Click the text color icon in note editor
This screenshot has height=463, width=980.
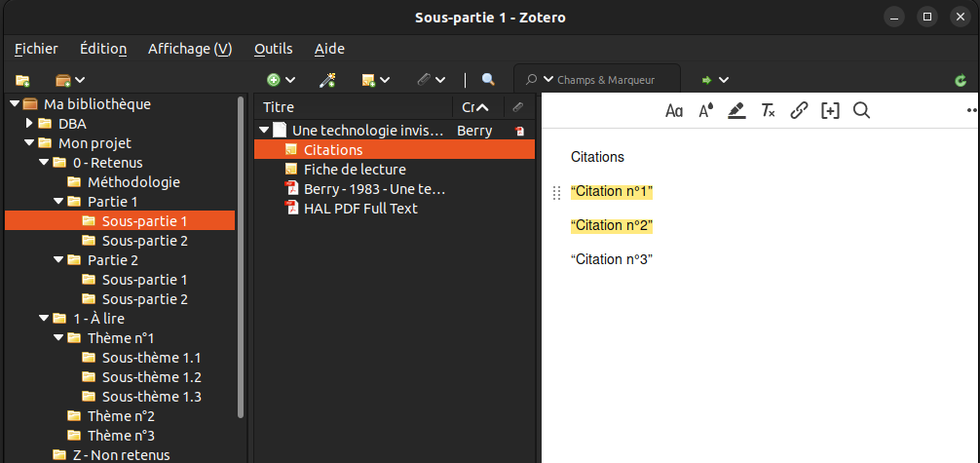tap(705, 111)
